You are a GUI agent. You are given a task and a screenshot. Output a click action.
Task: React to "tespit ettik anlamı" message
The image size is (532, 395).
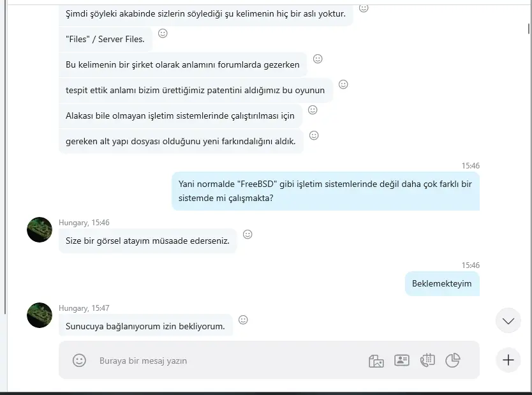(343, 84)
